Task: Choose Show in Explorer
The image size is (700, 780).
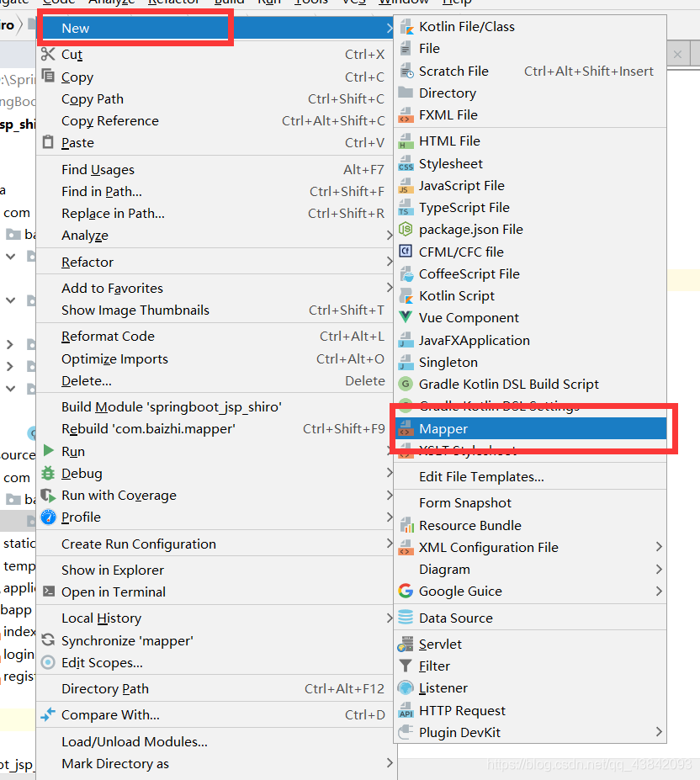Action: click(214, 570)
